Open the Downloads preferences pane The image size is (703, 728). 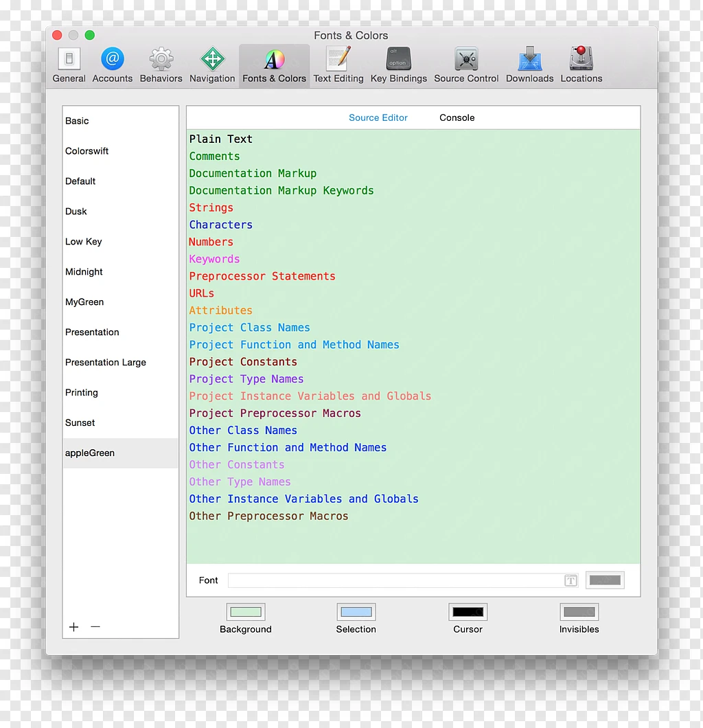529,65
